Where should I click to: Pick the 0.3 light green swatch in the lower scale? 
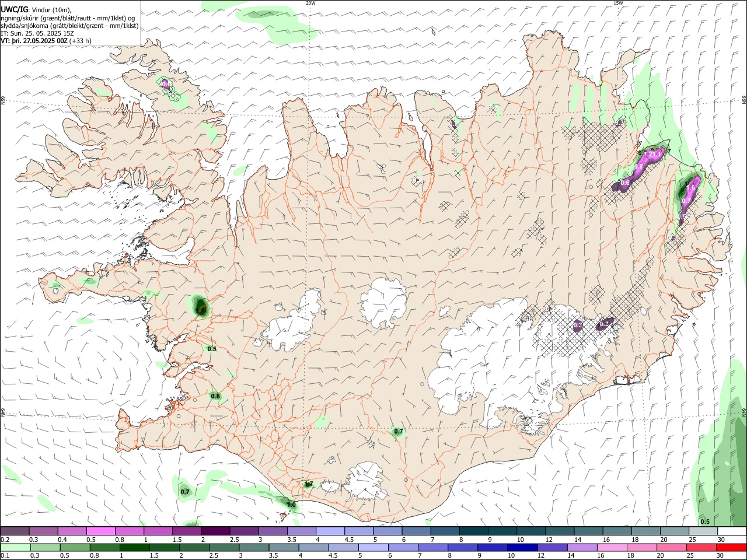click(45, 547)
